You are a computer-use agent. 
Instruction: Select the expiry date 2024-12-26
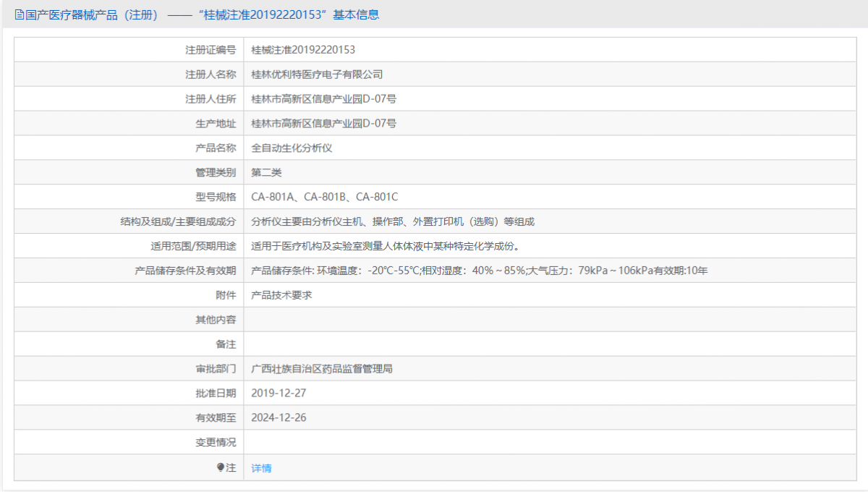point(279,418)
